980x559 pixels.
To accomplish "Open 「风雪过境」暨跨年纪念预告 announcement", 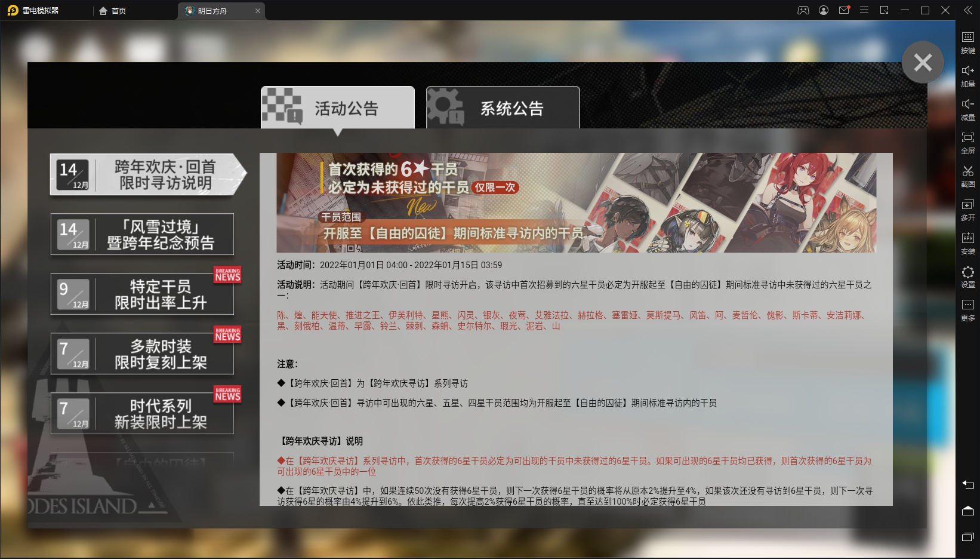I will (x=142, y=234).
